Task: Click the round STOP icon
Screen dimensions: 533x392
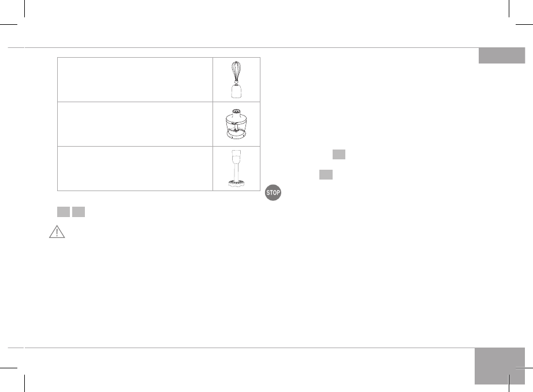Action: 273,193
